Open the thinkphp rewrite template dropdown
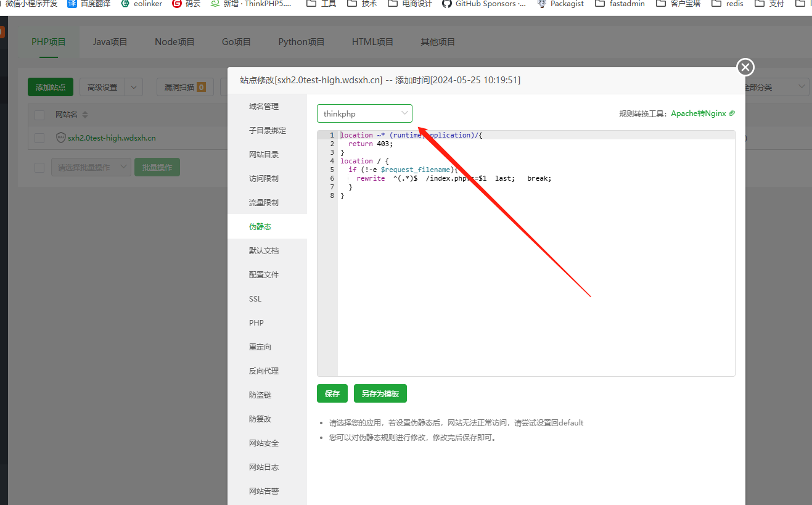The width and height of the screenshot is (812, 505). pos(364,113)
